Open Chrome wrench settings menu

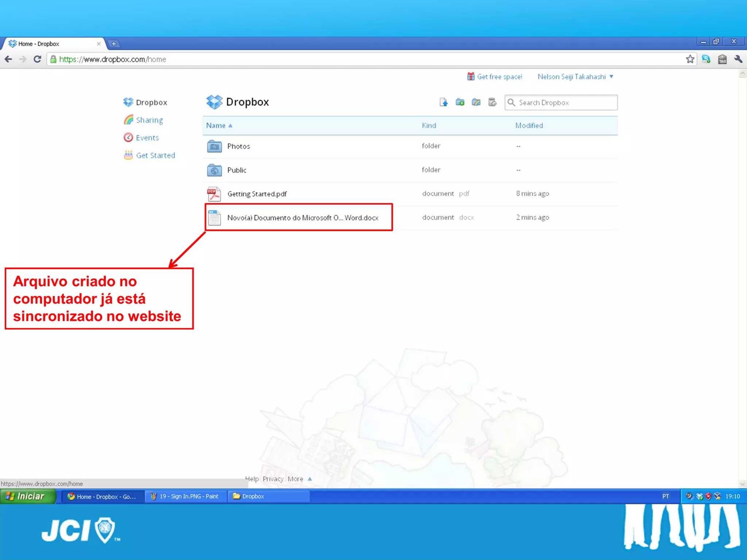pyautogui.click(x=738, y=59)
